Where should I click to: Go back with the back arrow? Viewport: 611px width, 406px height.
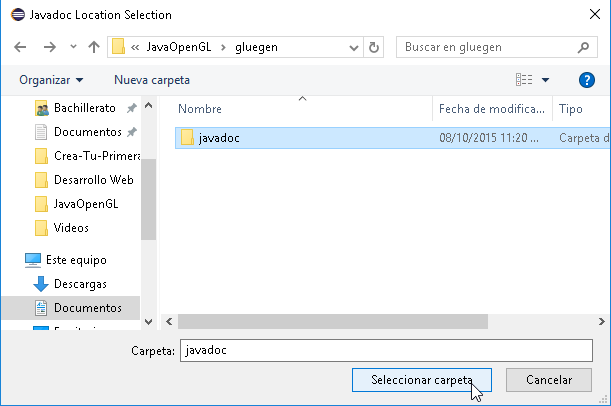tap(20, 47)
